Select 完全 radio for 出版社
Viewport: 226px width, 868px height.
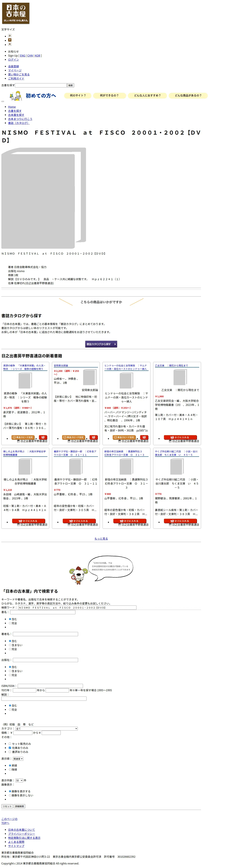click(10, 675)
